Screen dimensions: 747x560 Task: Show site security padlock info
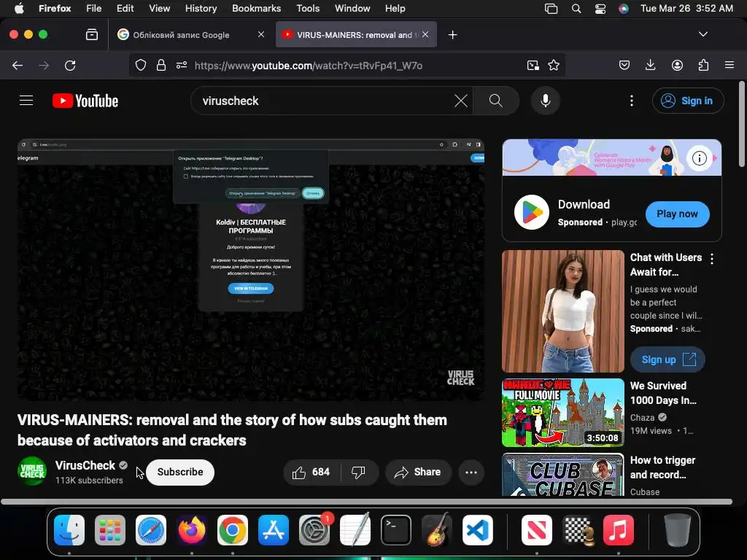(161, 65)
